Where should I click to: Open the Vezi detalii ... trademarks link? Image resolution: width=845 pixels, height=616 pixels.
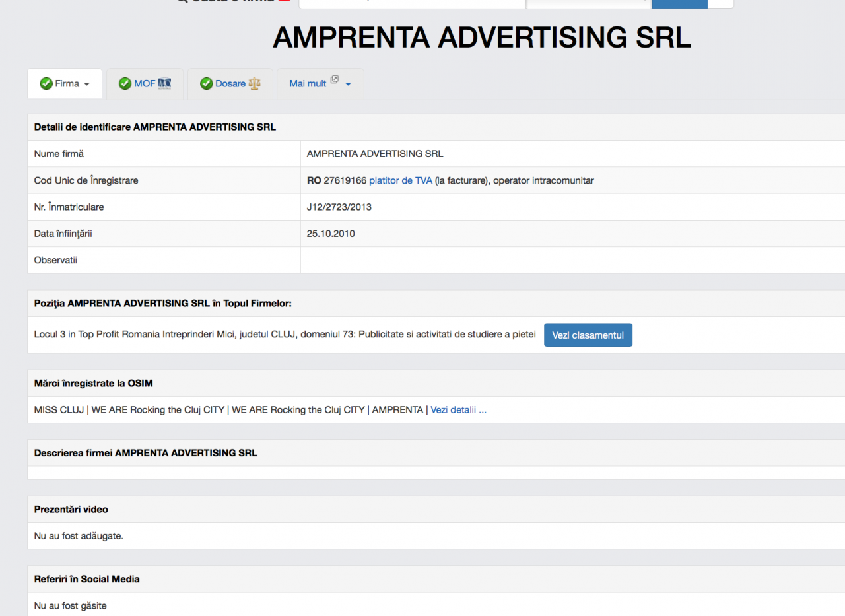459,410
